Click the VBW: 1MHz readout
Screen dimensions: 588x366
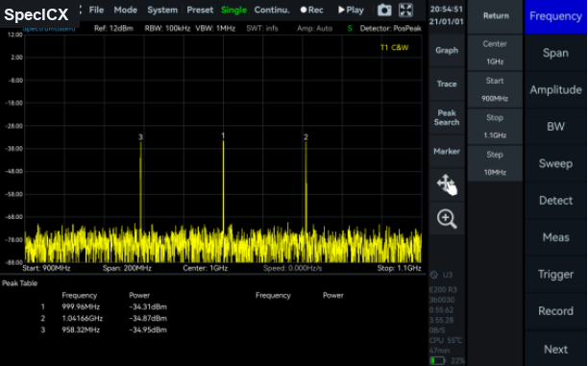pyautogui.click(x=215, y=29)
